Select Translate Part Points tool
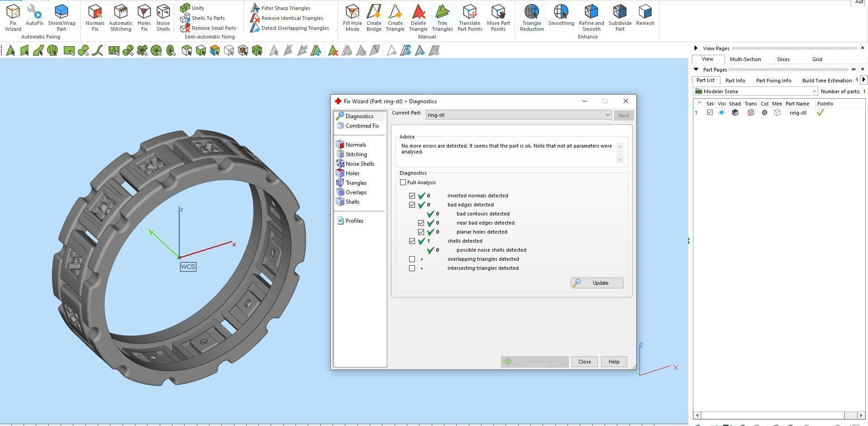868x426 pixels. point(469,18)
